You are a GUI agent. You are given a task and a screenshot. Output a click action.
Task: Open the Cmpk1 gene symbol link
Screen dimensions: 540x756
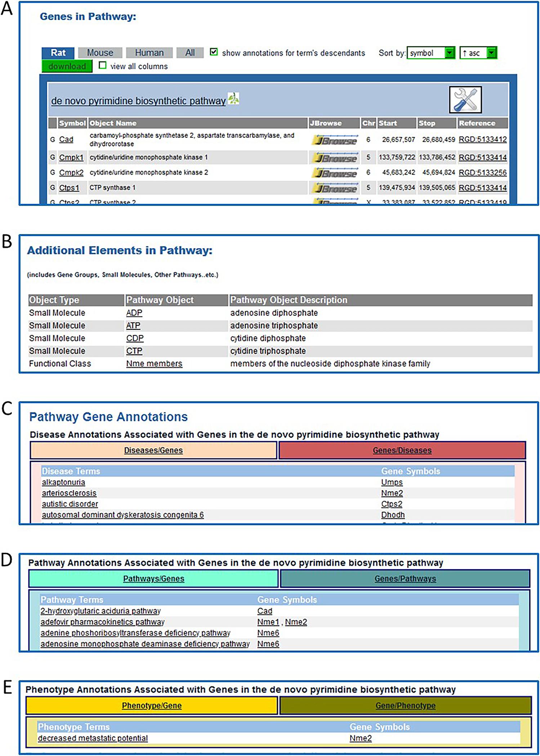pyautogui.click(x=71, y=157)
